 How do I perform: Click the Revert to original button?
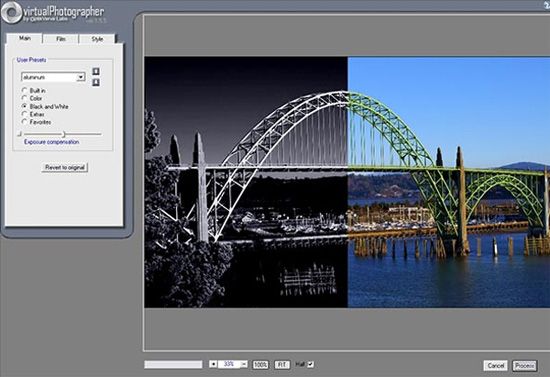click(x=65, y=168)
